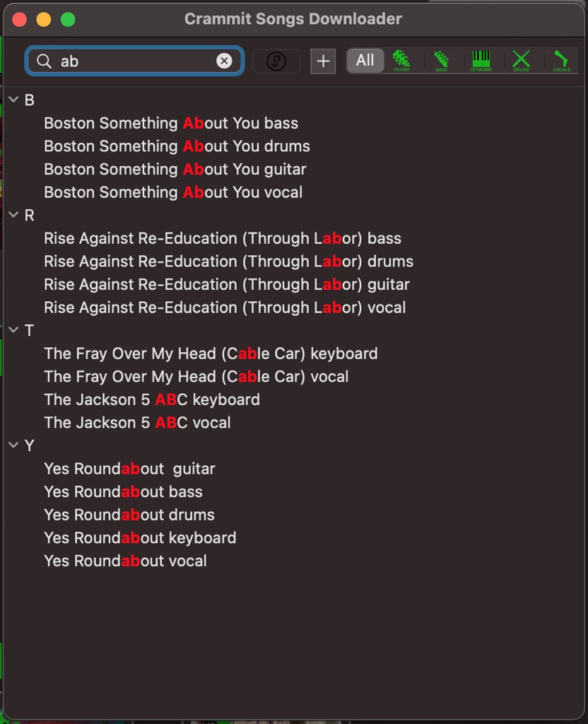Select Rise Against Re-Education (Through Labor) drums
This screenshot has height=724, width=588.
pyautogui.click(x=228, y=262)
